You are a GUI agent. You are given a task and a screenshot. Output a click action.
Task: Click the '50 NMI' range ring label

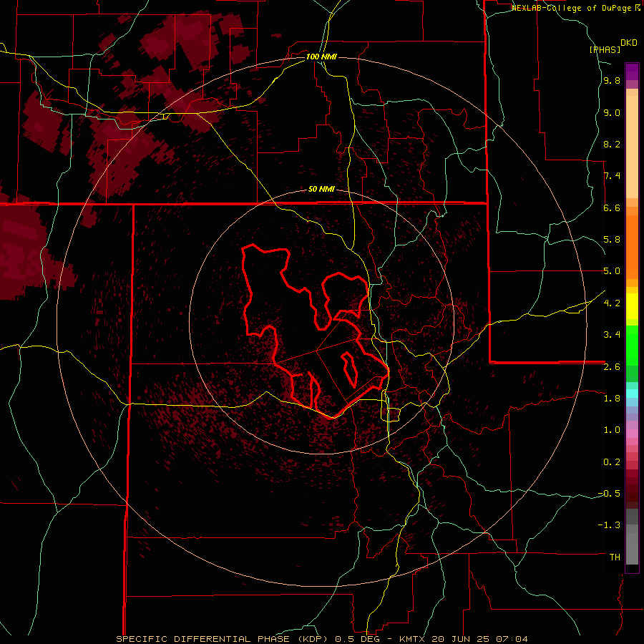coord(321,190)
